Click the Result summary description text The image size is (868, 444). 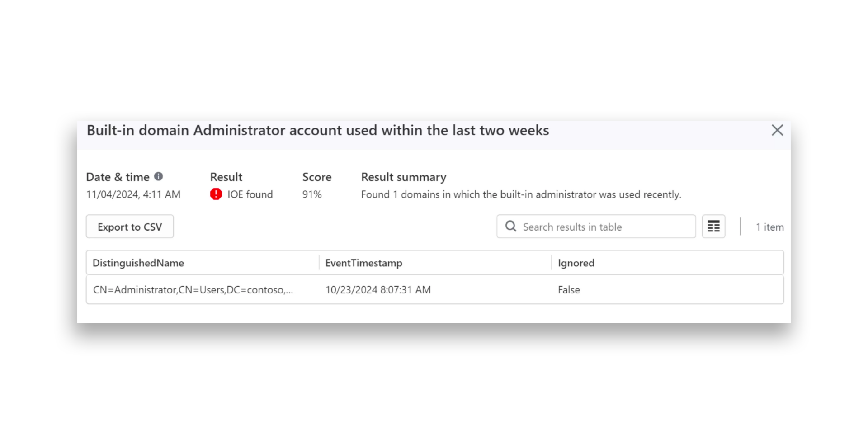(x=521, y=194)
